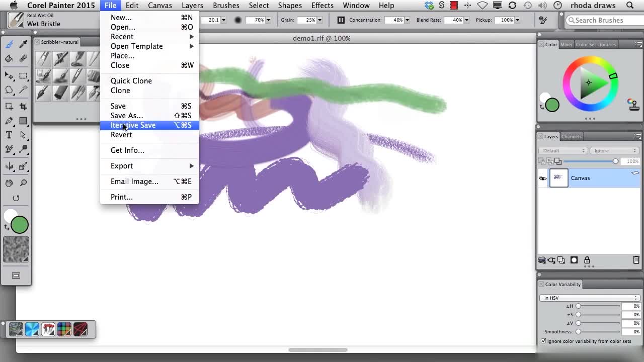Activate the Text tool

click(9, 135)
